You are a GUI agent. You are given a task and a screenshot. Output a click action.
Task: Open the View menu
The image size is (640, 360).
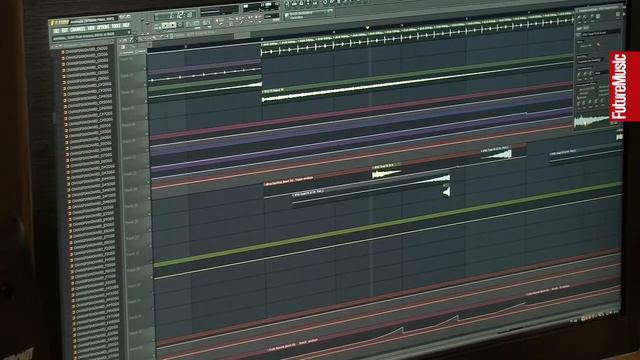[91, 29]
